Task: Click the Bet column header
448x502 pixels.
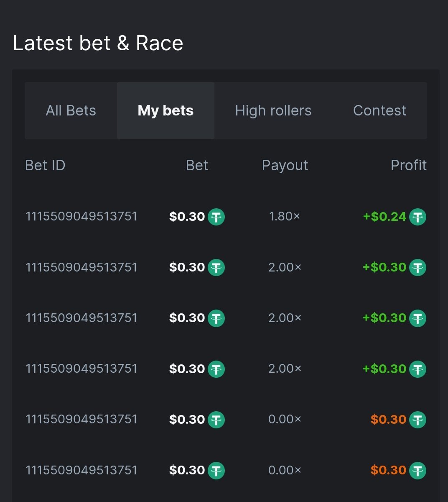Action: pos(197,165)
